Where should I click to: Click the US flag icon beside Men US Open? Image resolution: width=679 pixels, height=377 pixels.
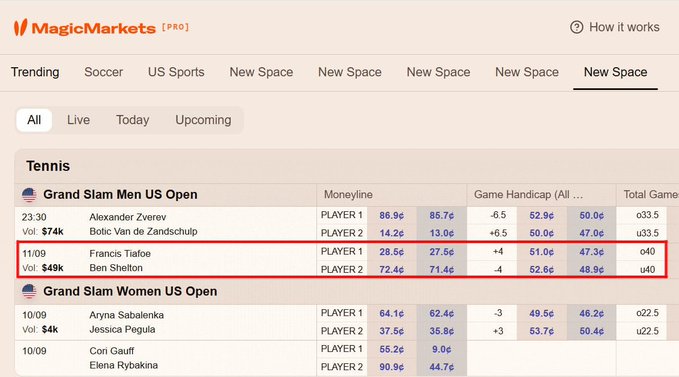tap(29, 195)
